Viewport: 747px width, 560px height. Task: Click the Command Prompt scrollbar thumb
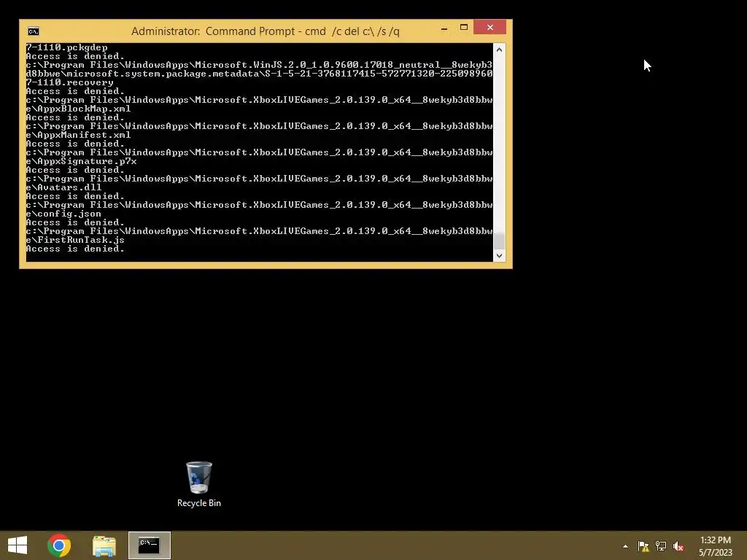tap(499, 241)
